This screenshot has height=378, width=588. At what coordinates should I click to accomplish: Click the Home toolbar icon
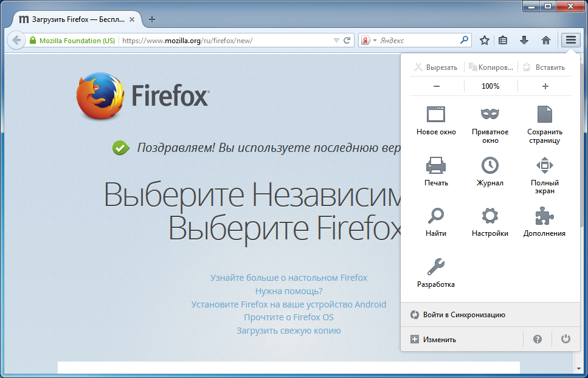coord(546,40)
